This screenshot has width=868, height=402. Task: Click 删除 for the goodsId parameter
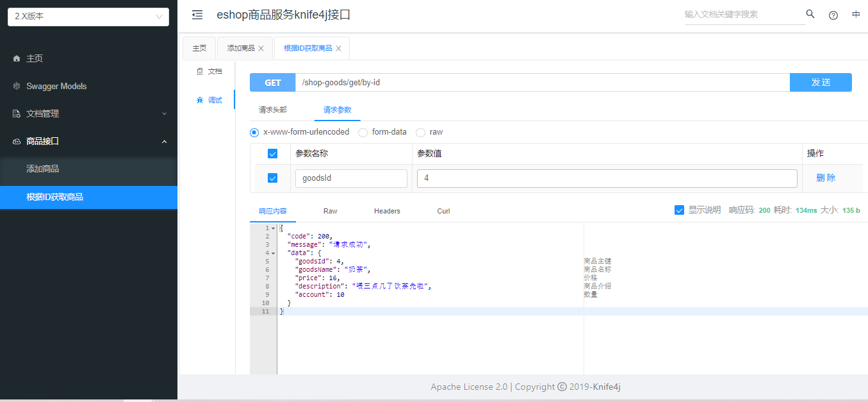(826, 178)
